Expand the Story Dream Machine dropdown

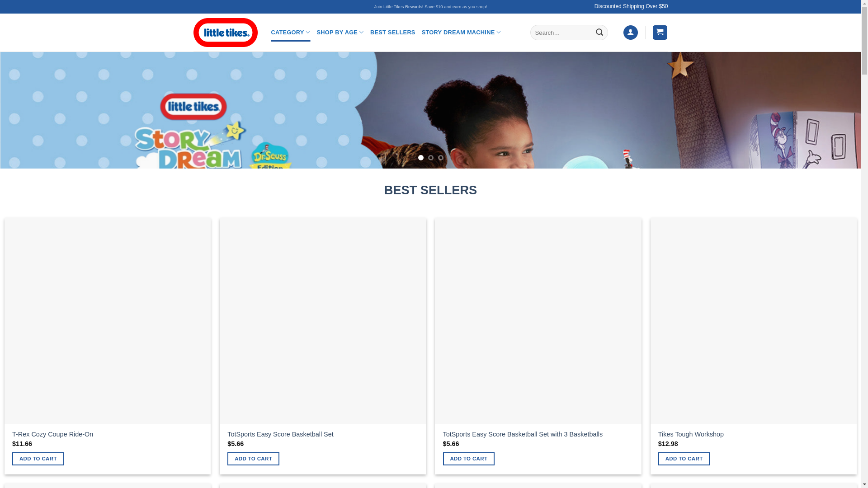pyautogui.click(x=461, y=33)
